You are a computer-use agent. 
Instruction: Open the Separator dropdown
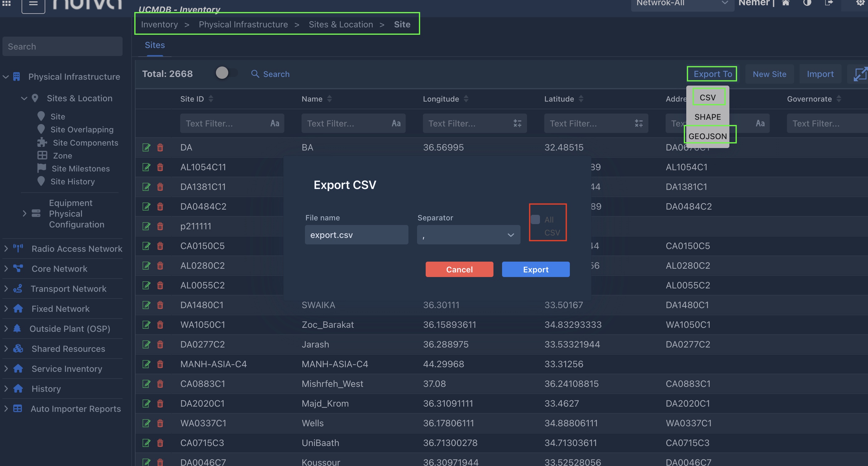[x=468, y=235]
